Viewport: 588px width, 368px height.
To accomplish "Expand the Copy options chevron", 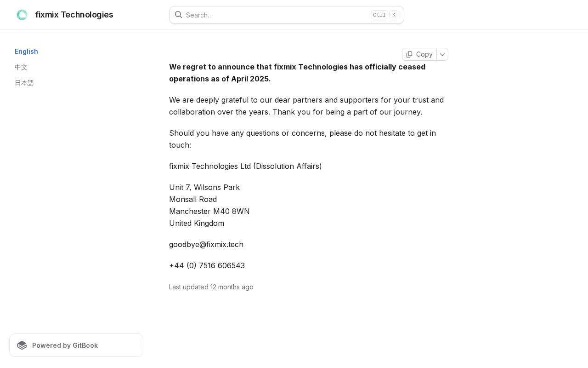I will coord(442,54).
